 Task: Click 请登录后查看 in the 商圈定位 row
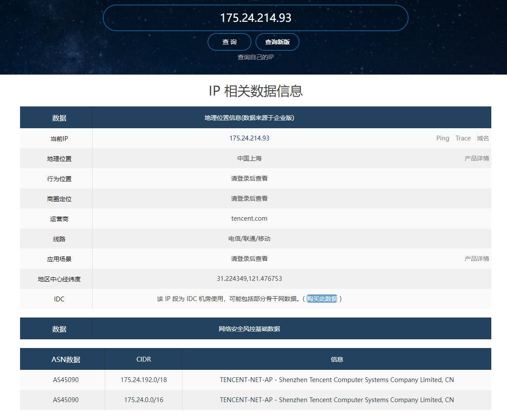249,198
